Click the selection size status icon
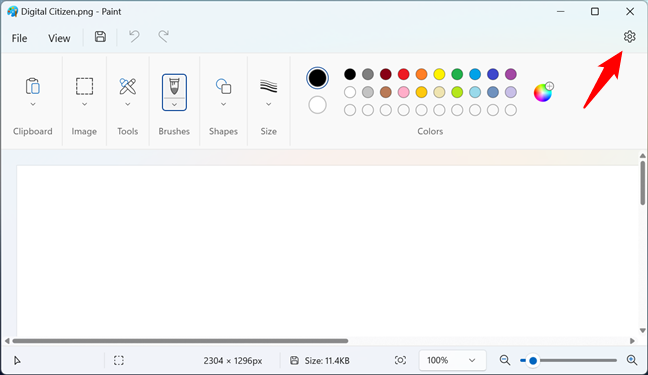Image resolution: width=648 pixels, height=375 pixels. pos(119,361)
